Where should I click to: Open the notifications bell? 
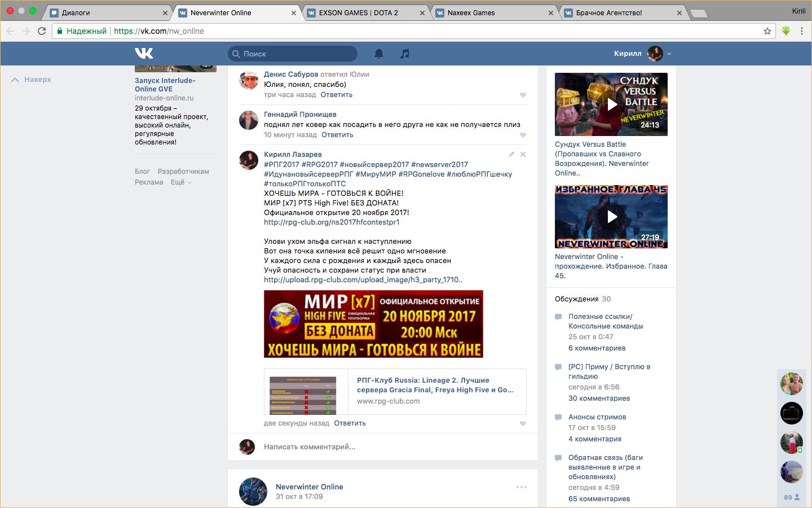coord(379,54)
